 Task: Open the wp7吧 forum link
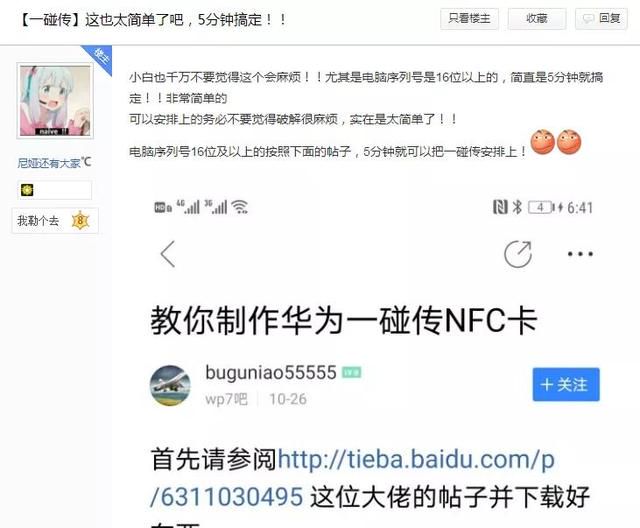point(227,399)
